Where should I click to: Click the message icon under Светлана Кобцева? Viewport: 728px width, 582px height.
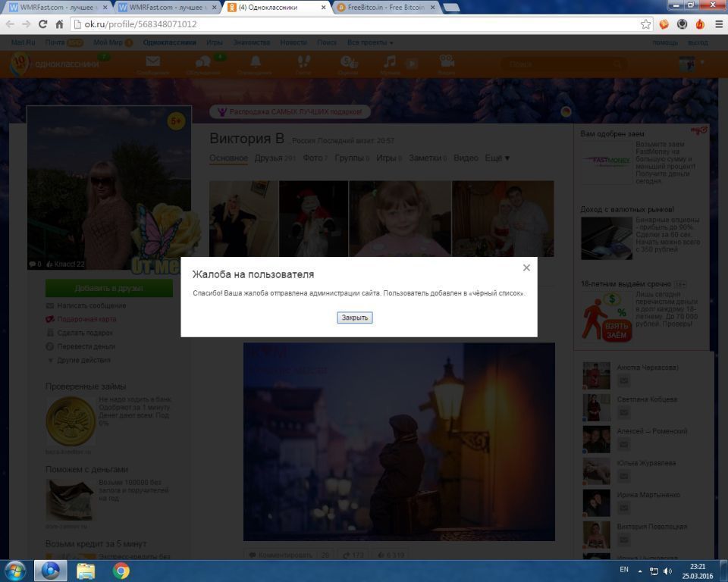[x=623, y=412]
